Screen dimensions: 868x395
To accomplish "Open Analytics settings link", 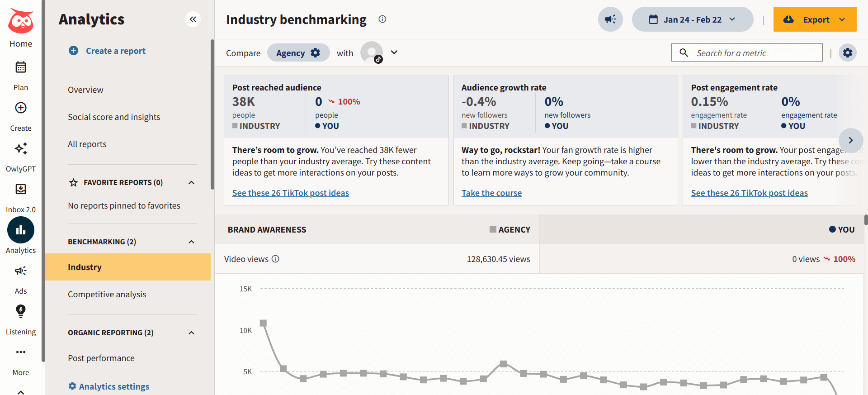I will (x=114, y=386).
